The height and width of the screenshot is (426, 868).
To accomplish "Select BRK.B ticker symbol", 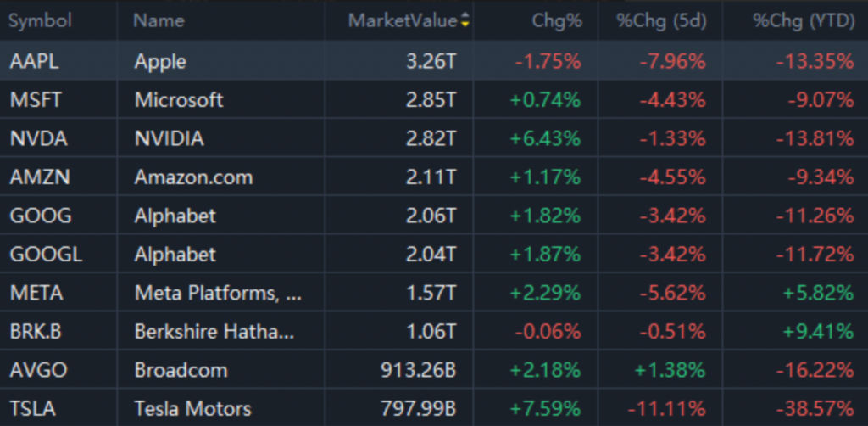I will click(36, 332).
